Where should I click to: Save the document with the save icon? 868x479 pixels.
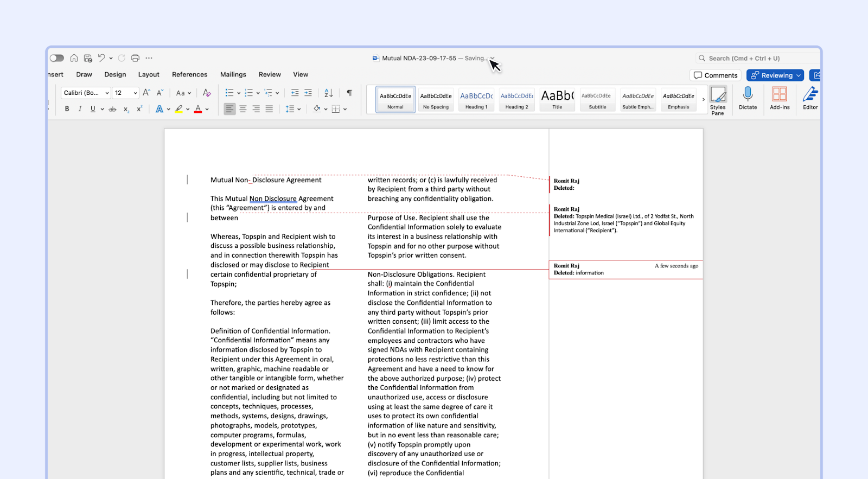[x=88, y=58]
